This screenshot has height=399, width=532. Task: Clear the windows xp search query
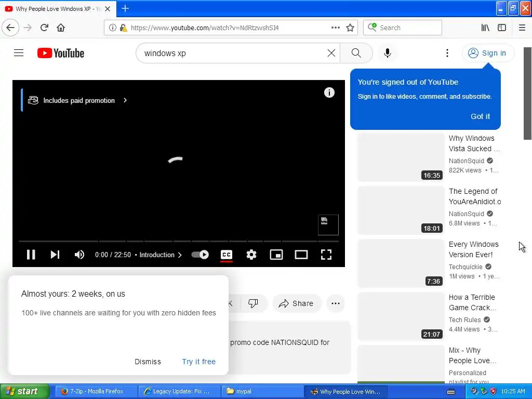(331, 53)
